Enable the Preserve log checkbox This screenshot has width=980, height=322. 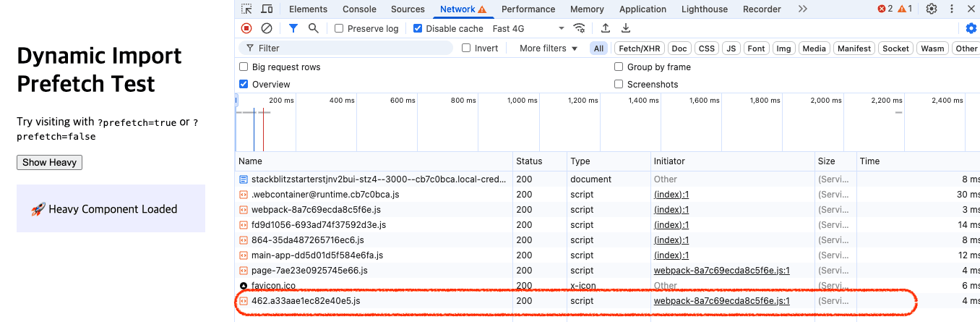point(339,29)
